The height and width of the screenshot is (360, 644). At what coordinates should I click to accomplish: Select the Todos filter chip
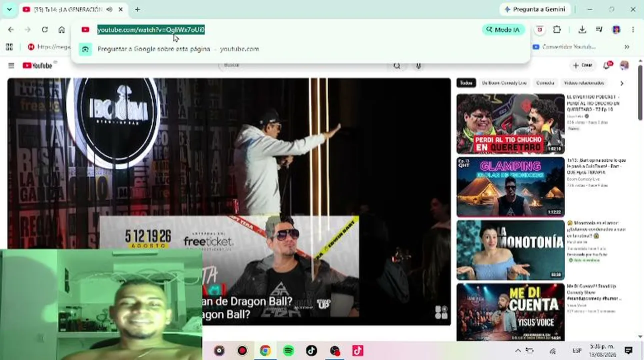tap(466, 83)
